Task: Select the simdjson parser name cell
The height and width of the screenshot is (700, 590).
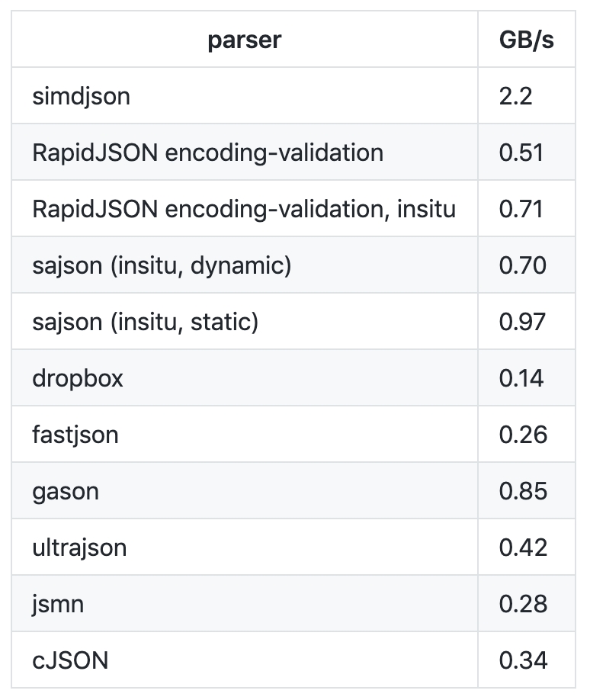Action: coord(82,96)
